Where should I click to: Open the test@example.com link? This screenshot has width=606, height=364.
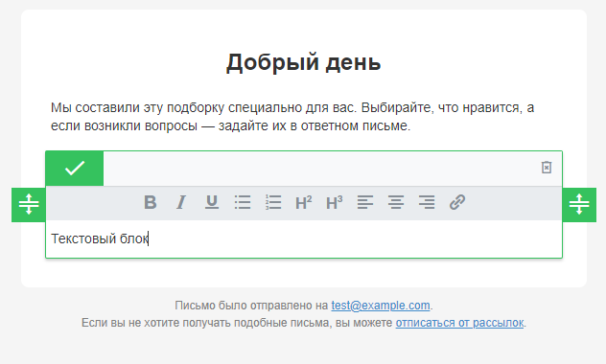coord(381,306)
